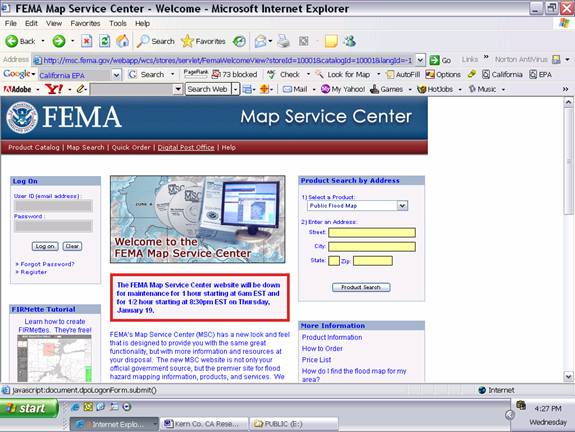Click the Clear button in Log On
This screenshot has height=432, width=575.
tap(72, 246)
